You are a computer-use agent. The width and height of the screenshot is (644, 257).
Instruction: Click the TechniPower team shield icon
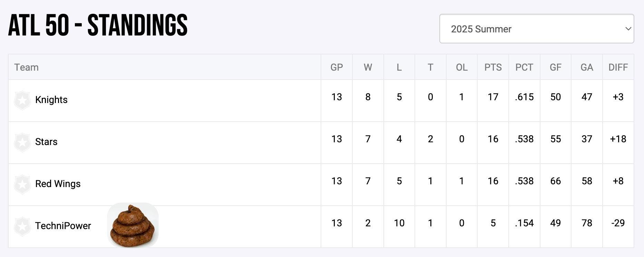point(22,226)
